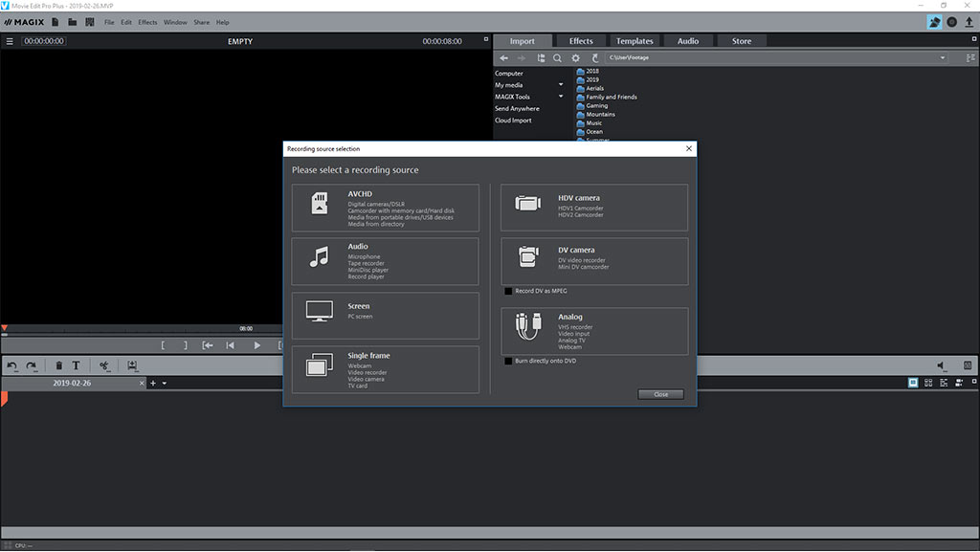Click the highlighted blue icon in top right
The width and height of the screenshot is (980, 552).
(934, 22)
